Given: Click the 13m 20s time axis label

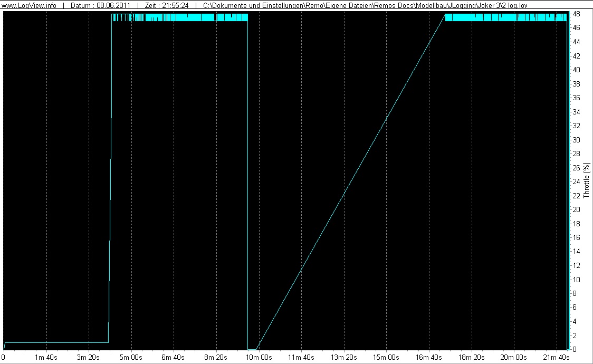Looking at the screenshot, I should click(x=343, y=357).
